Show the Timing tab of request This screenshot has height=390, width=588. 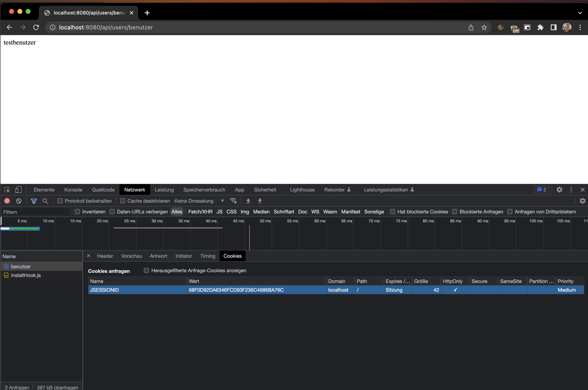point(208,256)
